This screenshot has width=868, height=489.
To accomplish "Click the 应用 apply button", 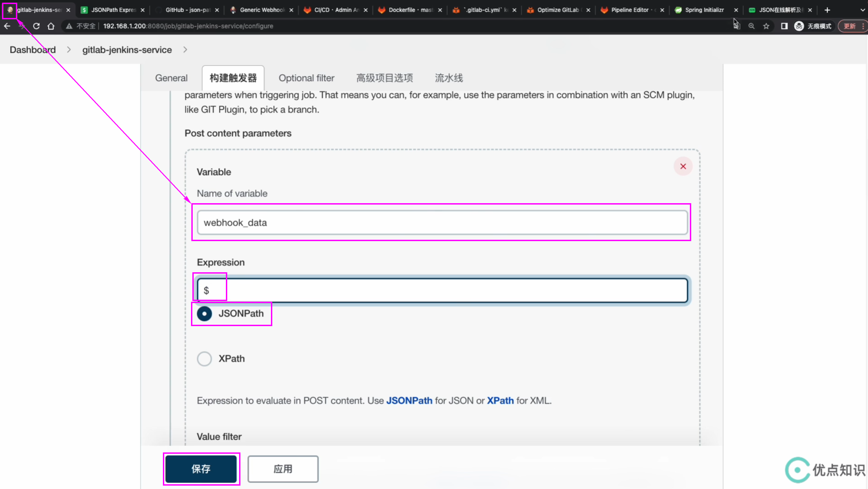I will (x=283, y=469).
